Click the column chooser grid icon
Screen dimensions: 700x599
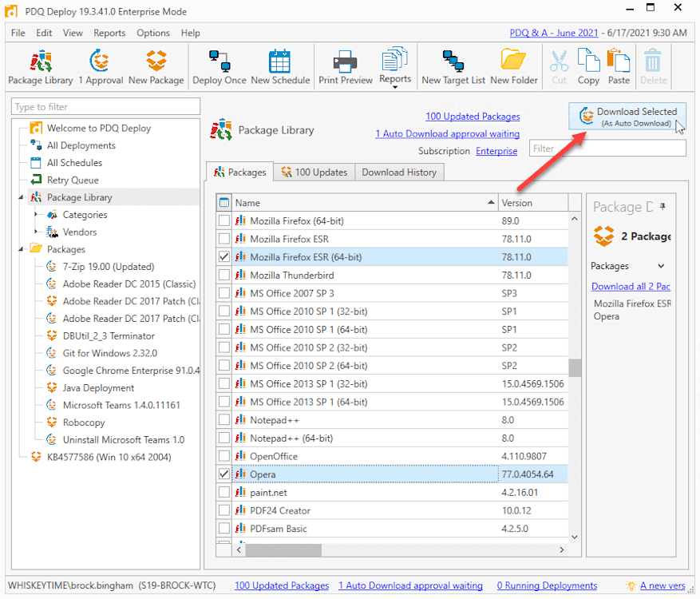[x=224, y=203]
